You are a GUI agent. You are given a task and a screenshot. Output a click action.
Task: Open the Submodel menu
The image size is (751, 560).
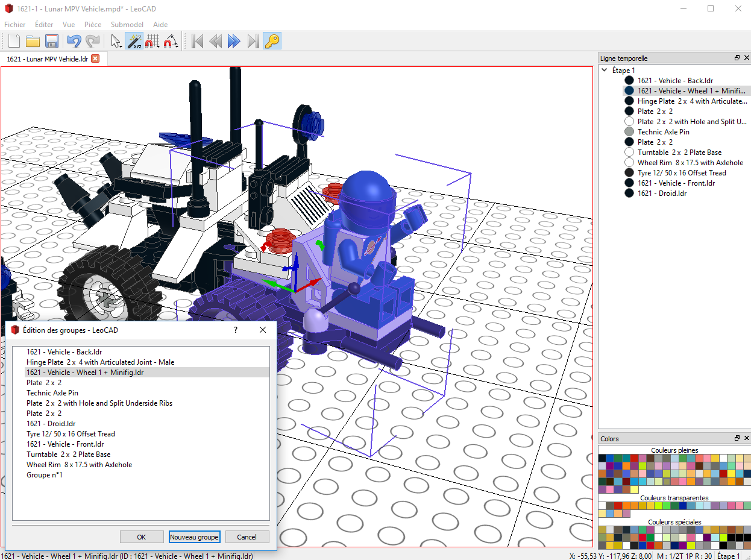click(127, 25)
